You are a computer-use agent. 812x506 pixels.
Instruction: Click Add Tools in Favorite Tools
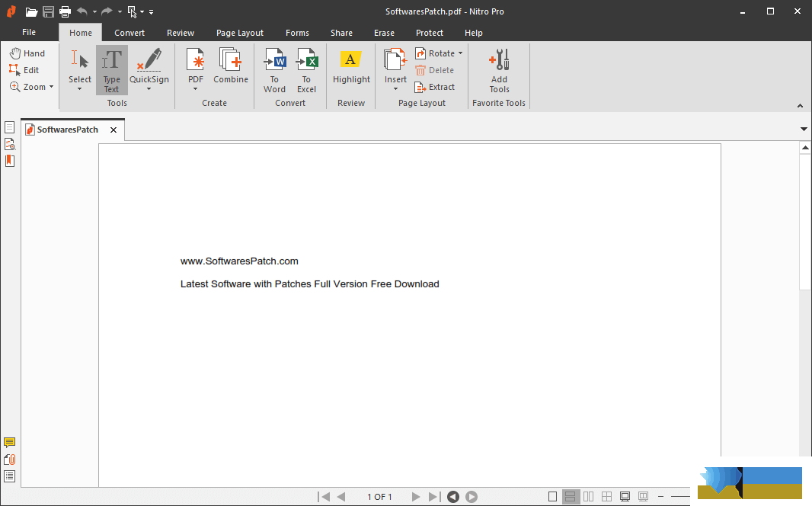pyautogui.click(x=499, y=70)
